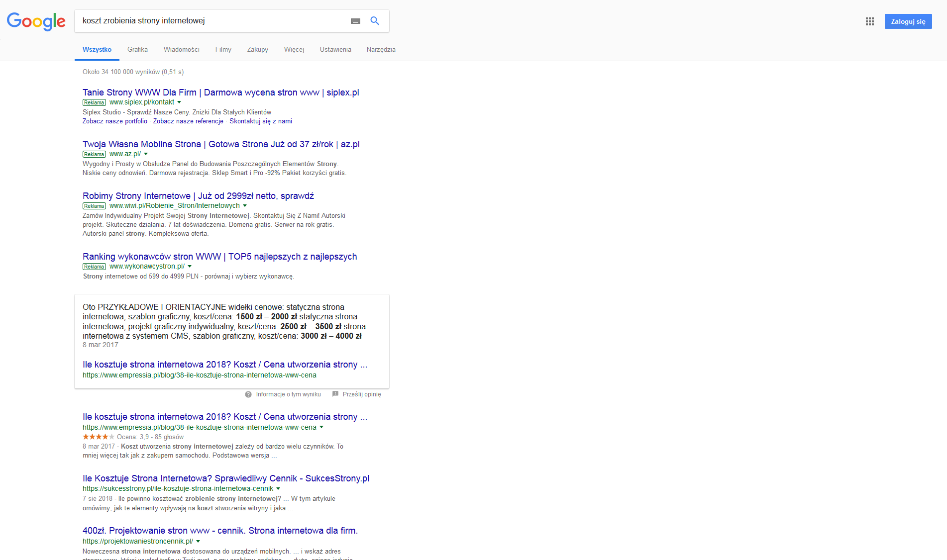947x560 pixels.
Task: Click the featured snippet price range text
Action: [224, 322]
